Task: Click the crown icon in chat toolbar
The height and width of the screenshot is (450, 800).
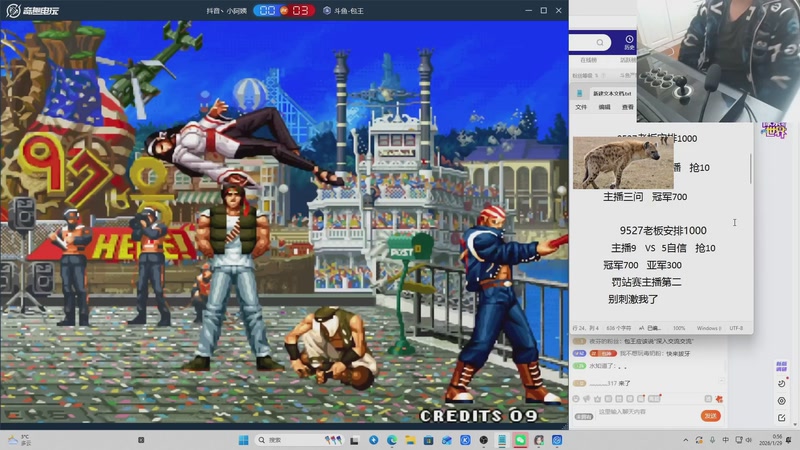Action: point(597,399)
